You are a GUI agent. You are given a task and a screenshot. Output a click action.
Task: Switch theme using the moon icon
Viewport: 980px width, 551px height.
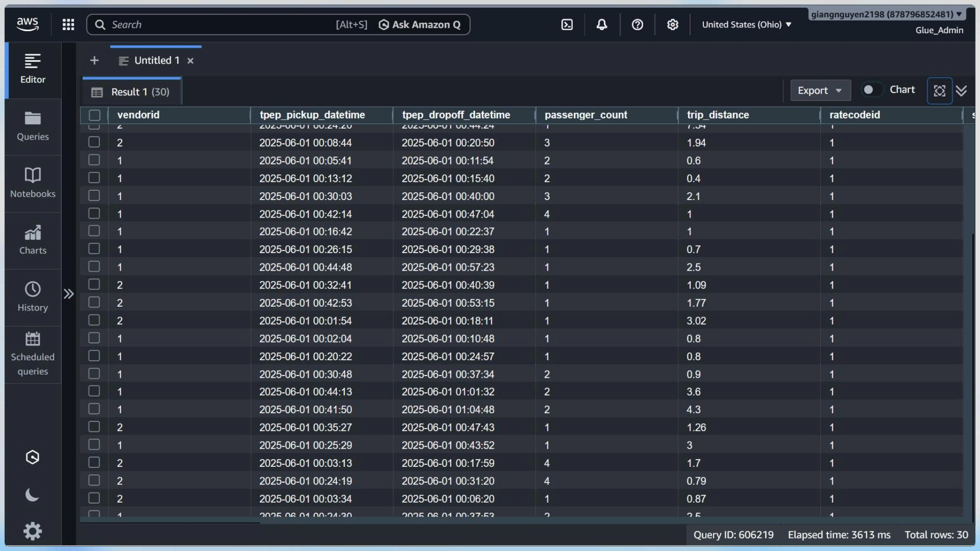point(32,495)
